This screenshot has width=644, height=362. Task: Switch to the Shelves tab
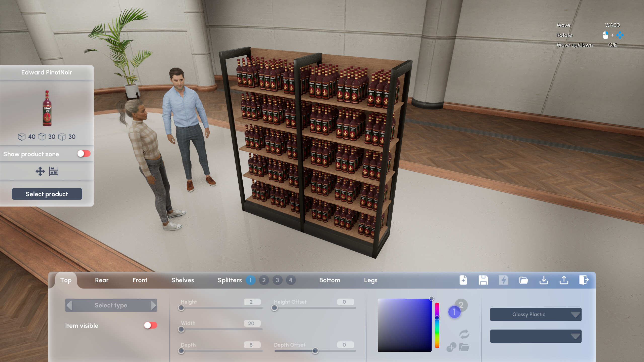[x=182, y=280]
